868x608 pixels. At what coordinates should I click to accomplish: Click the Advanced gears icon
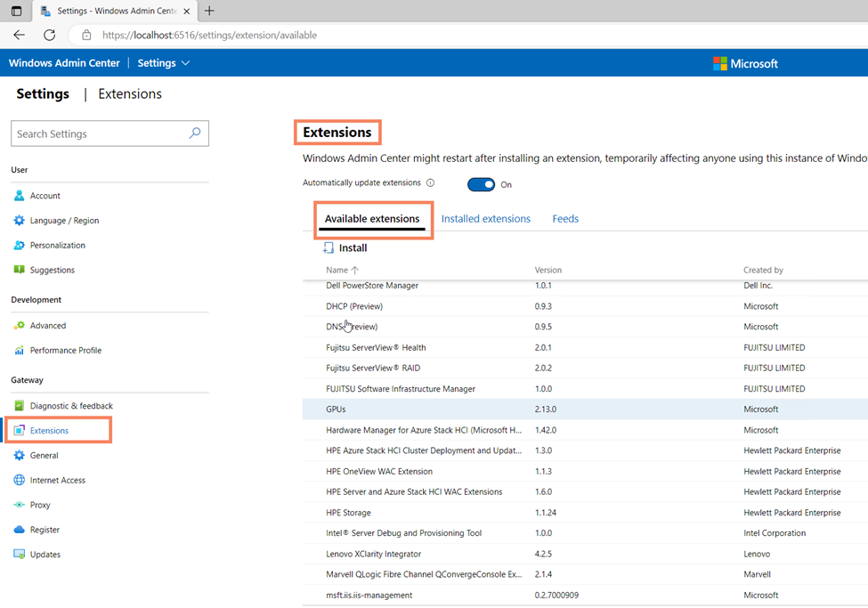click(x=20, y=326)
